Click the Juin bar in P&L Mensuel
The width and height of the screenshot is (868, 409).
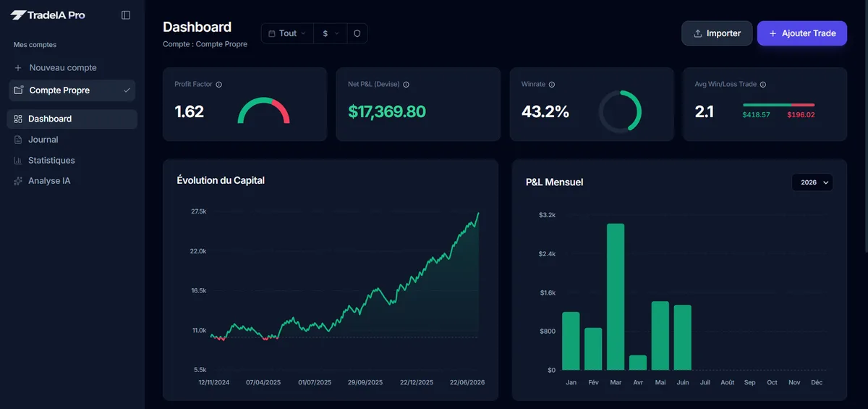(x=683, y=337)
